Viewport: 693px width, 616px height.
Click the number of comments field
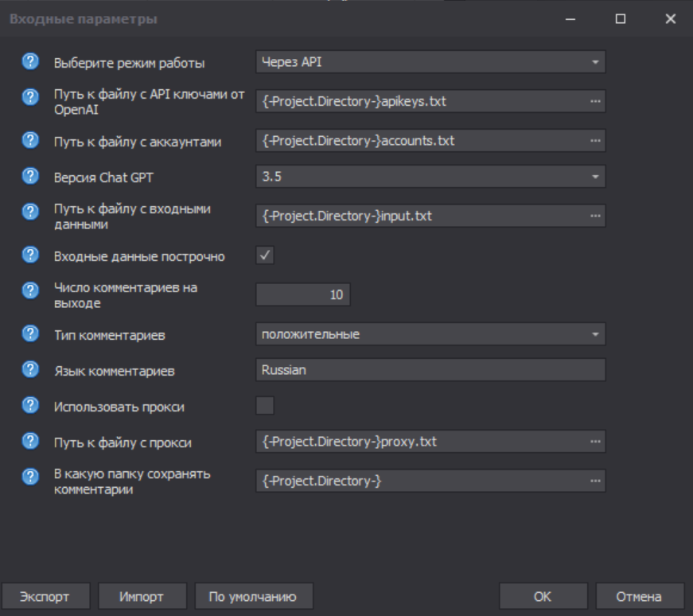[x=303, y=294]
